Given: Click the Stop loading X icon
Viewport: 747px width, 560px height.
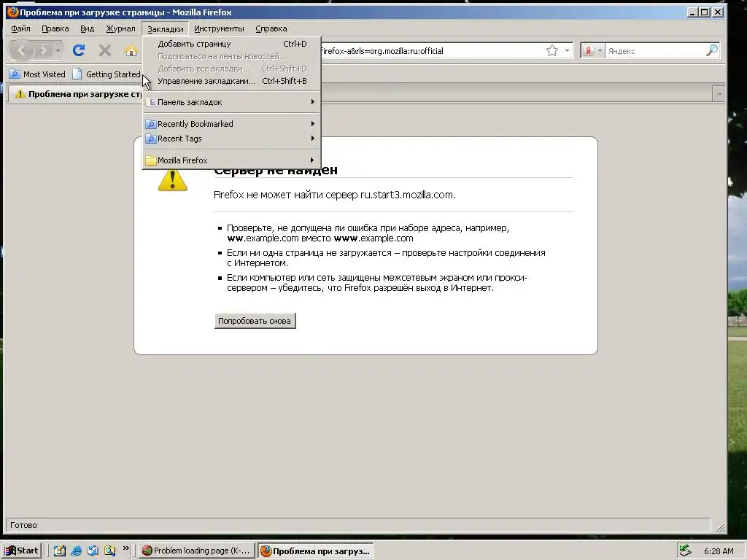Looking at the screenshot, I should 105,50.
